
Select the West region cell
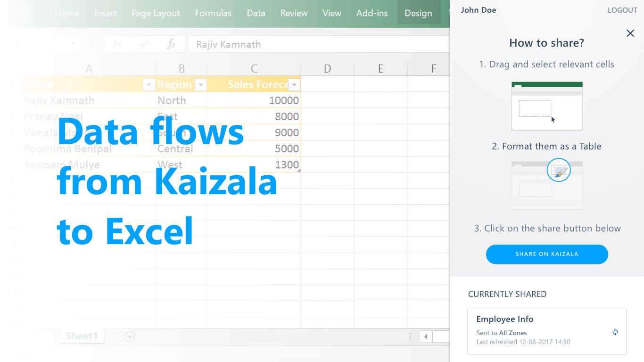pos(182,165)
